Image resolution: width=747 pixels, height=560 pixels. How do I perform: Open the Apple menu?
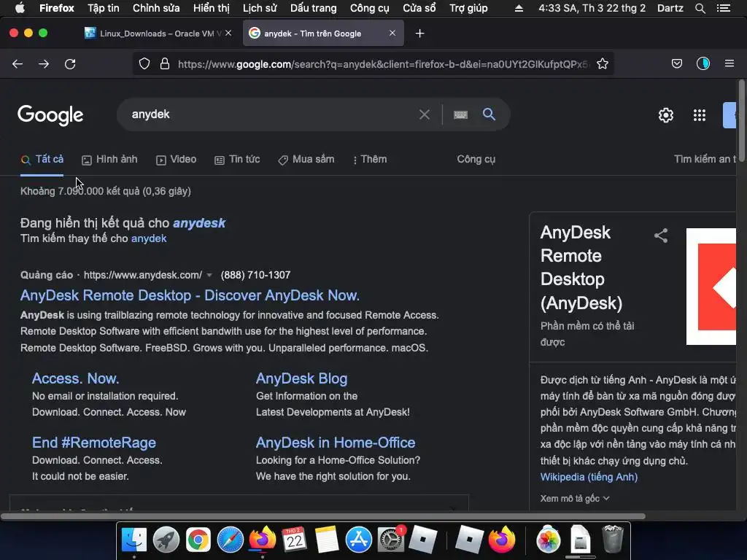tap(20, 7)
